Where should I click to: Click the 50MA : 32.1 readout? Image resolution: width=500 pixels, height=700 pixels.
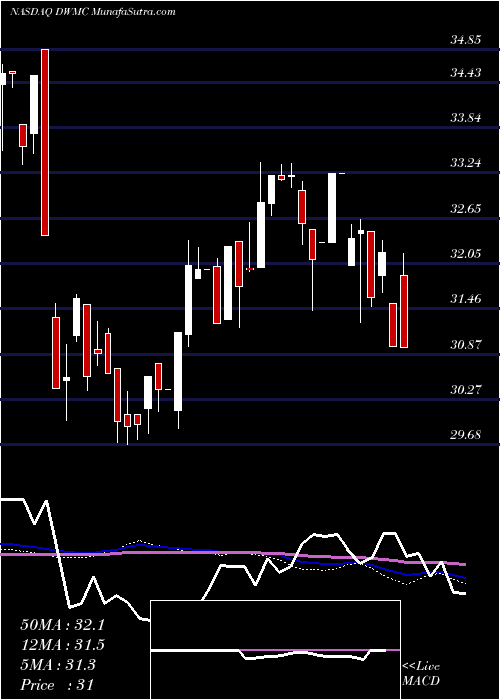(x=62, y=625)
